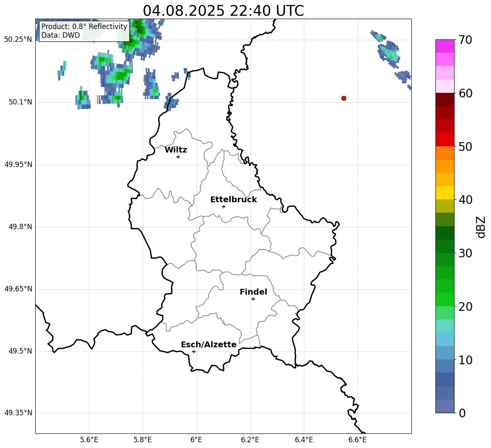
Task: Click the orange colorbar segment just below 50
Action: pyautogui.click(x=445, y=153)
